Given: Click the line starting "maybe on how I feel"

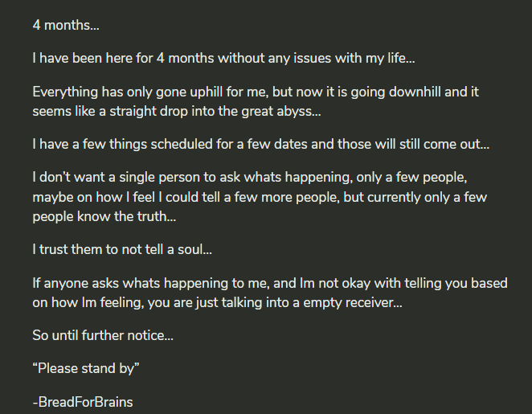Looking at the screenshot, I should pyautogui.click(x=259, y=198).
